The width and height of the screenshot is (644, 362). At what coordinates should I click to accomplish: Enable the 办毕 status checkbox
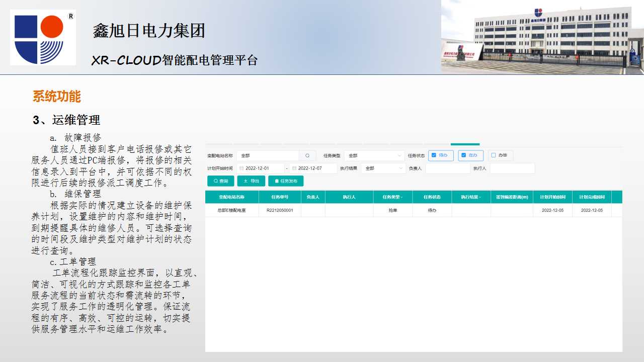[x=493, y=155]
